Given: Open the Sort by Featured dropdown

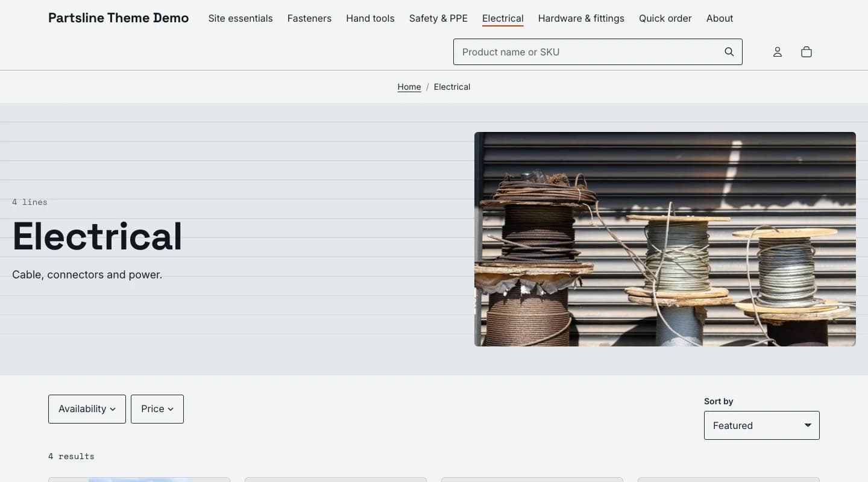Looking at the screenshot, I should [x=762, y=425].
